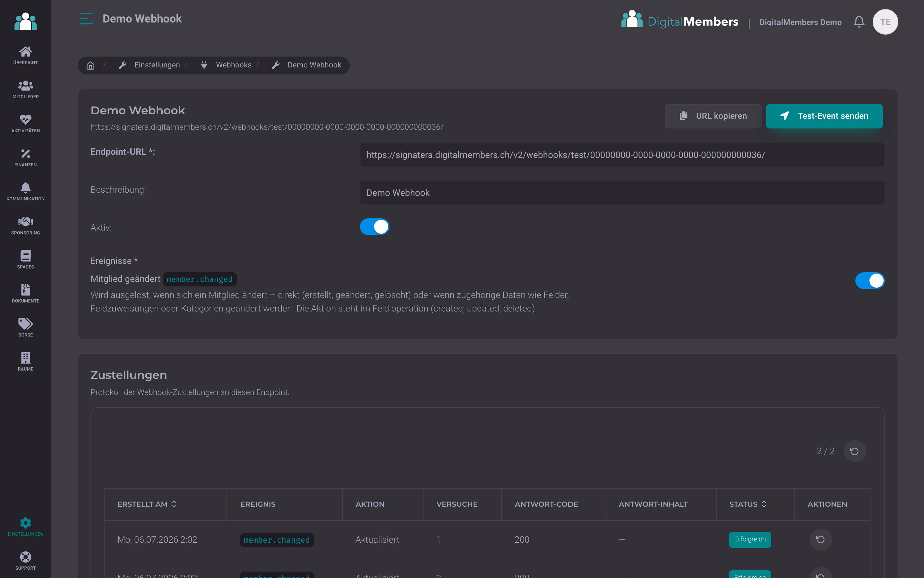
Task: Open the Räume sidebar section
Action: pyautogui.click(x=26, y=362)
